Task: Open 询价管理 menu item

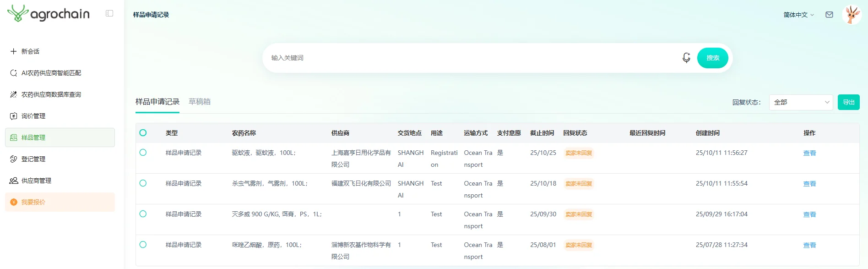Action: pos(60,116)
